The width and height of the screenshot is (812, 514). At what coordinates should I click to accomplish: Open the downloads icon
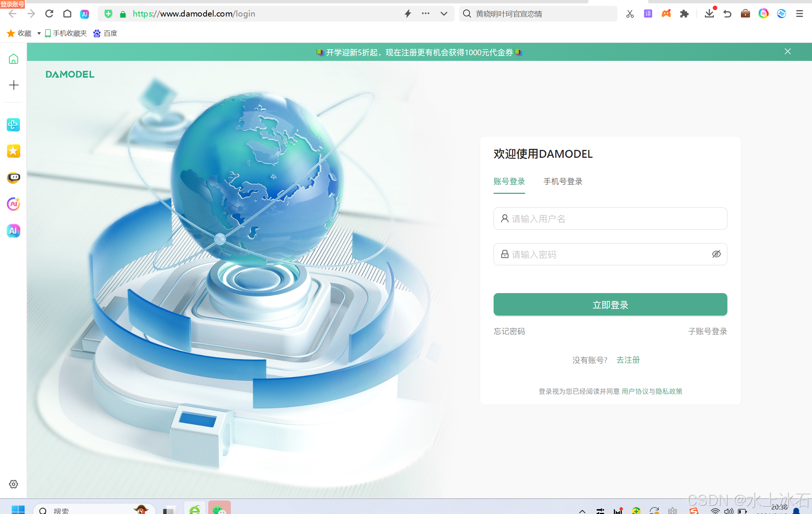pyautogui.click(x=709, y=14)
